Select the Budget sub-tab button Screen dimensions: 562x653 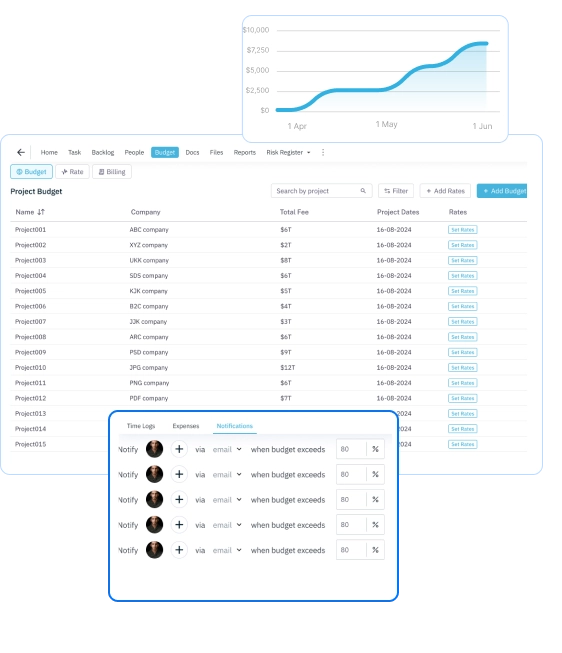pyautogui.click(x=31, y=172)
